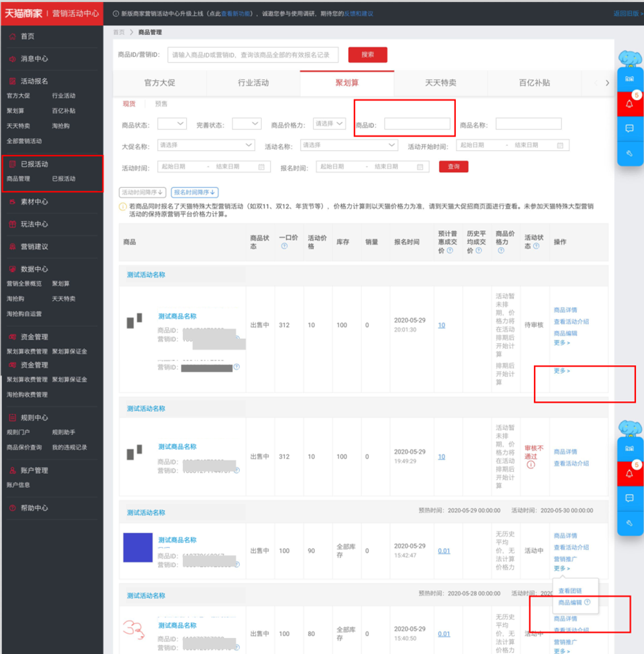Click the help icon next to 一口价 header
644x654 pixels.
(284, 246)
